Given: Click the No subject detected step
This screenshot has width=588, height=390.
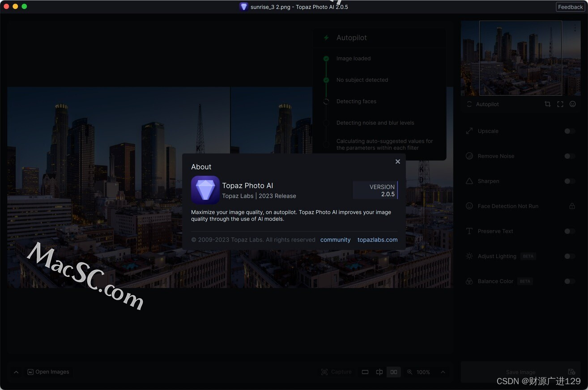Looking at the screenshot, I should coord(362,80).
